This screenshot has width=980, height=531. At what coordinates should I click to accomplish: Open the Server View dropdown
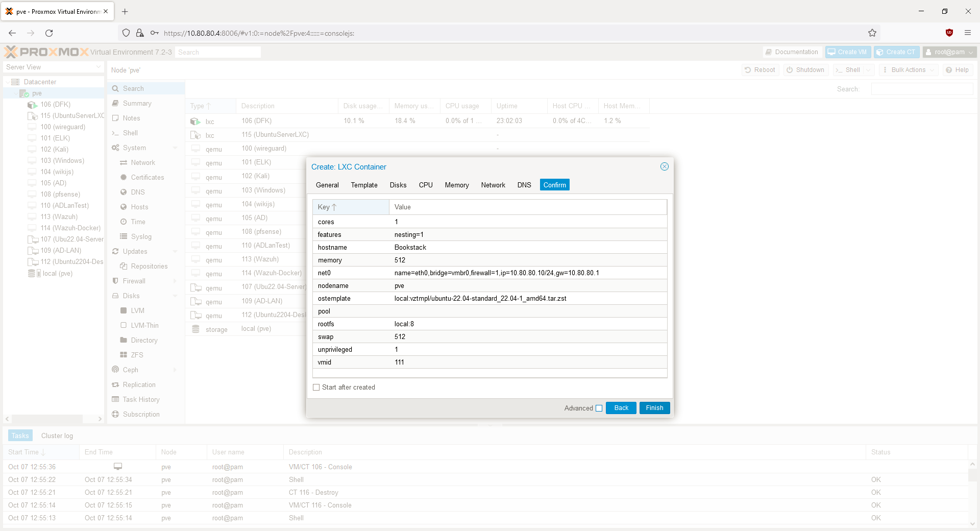pos(53,67)
